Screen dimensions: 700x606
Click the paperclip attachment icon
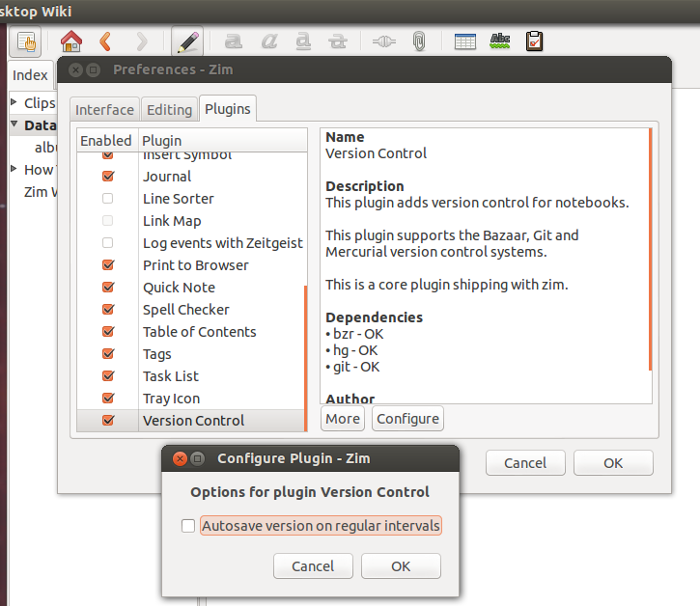(419, 41)
